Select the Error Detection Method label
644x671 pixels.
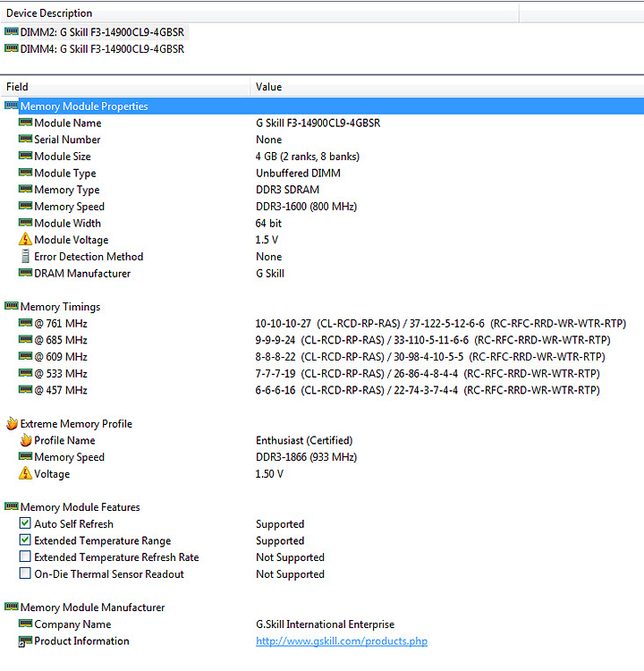point(89,257)
